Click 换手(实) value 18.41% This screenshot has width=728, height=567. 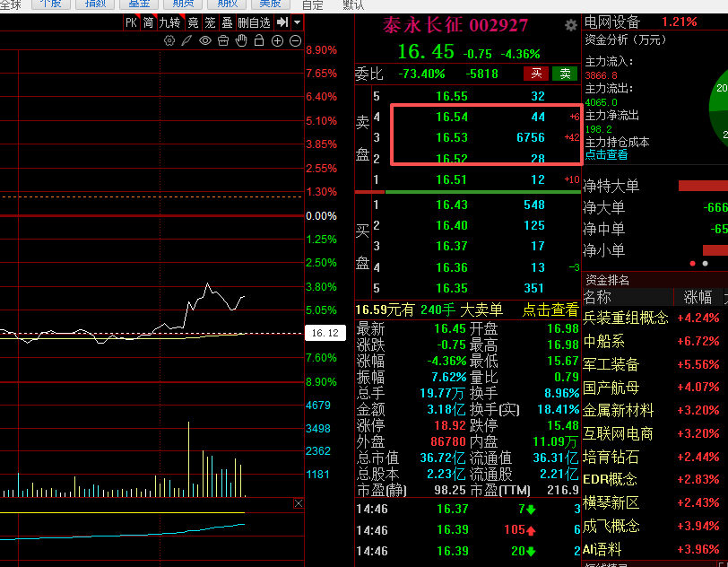pyautogui.click(x=558, y=409)
